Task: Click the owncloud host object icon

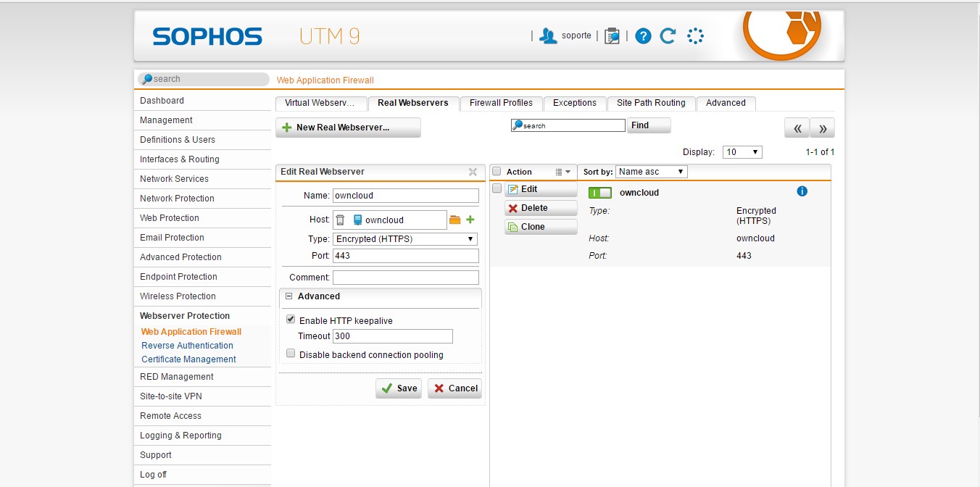Action: (357, 220)
